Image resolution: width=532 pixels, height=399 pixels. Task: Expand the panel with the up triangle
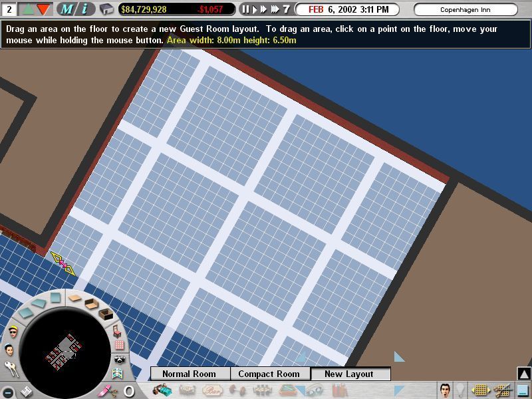pyautogui.click(x=524, y=374)
